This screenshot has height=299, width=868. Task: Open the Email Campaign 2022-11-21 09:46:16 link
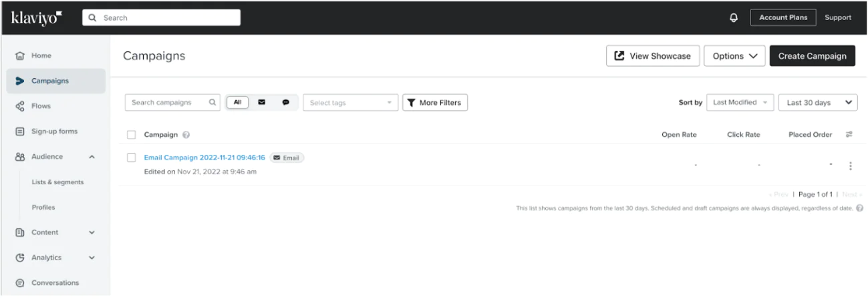(204, 158)
